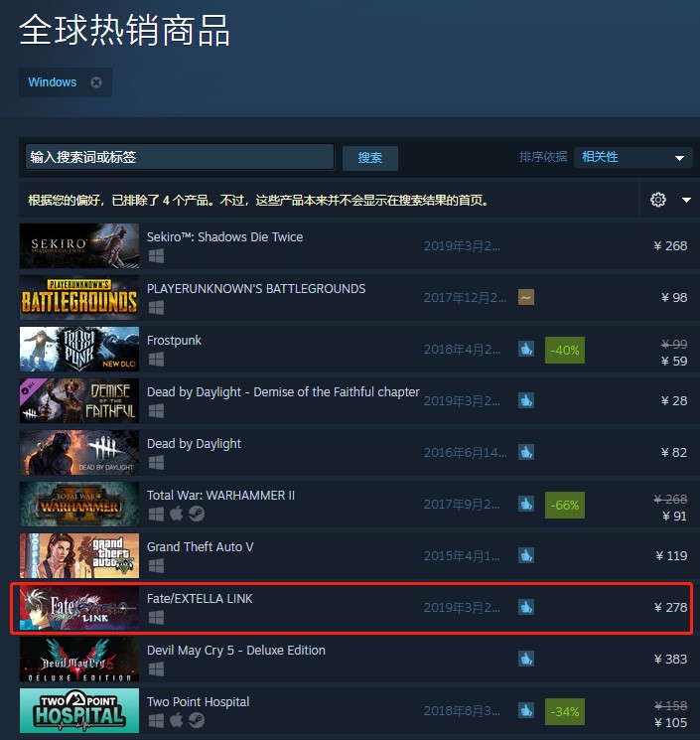Open the 相关性 sort dropdown
The image size is (700, 740).
click(x=632, y=157)
